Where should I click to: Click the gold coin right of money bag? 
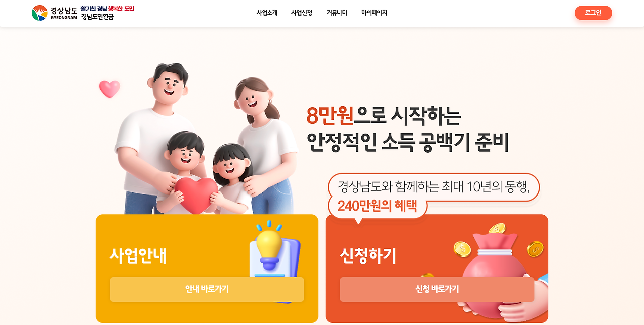coord(535,248)
